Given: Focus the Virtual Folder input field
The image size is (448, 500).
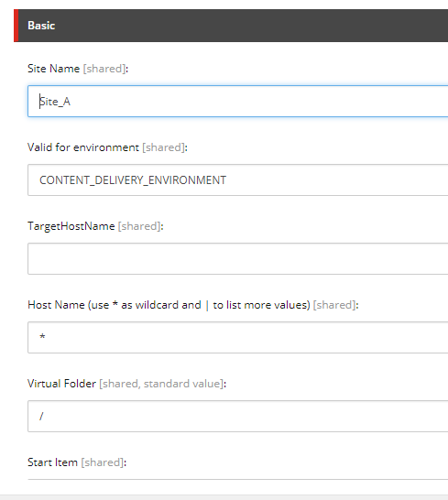Looking at the screenshot, I should [x=237, y=416].
